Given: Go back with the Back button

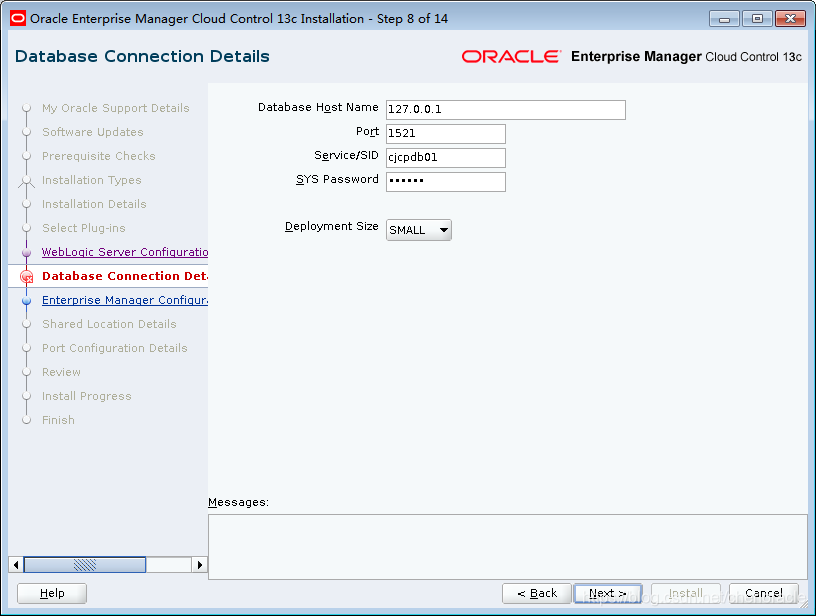Looking at the screenshot, I should tap(537, 593).
